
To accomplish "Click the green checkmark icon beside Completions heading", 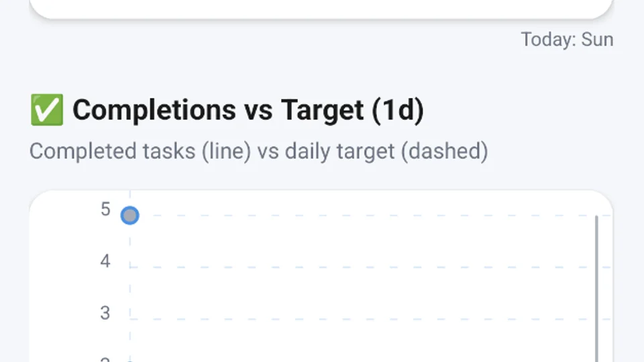I will [x=47, y=110].
